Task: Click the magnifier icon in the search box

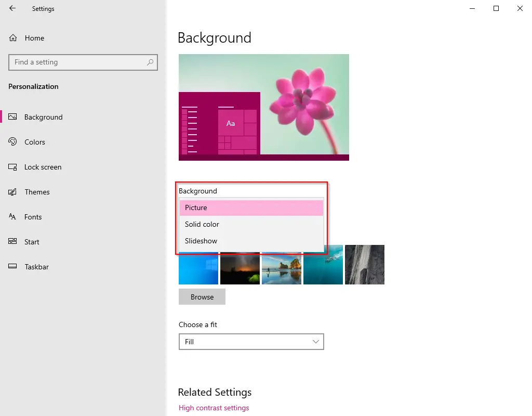Action: click(x=150, y=62)
